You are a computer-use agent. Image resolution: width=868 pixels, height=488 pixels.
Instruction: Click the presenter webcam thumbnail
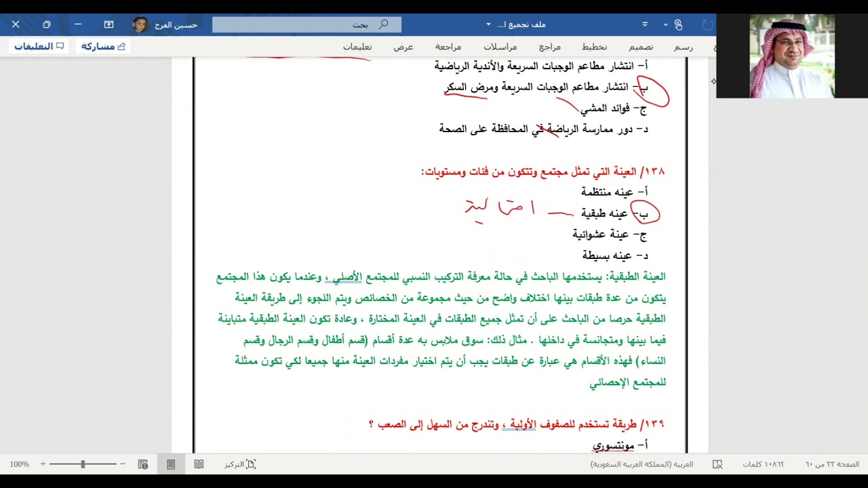tap(792, 56)
